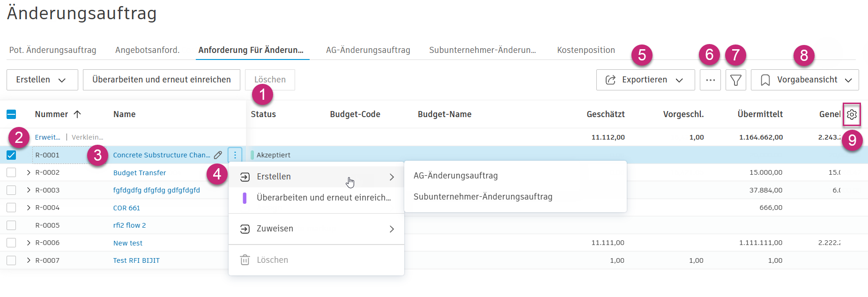The height and width of the screenshot is (297, 868).
Task: Check the R-0004 row checkbox
Action: point(11,208)
